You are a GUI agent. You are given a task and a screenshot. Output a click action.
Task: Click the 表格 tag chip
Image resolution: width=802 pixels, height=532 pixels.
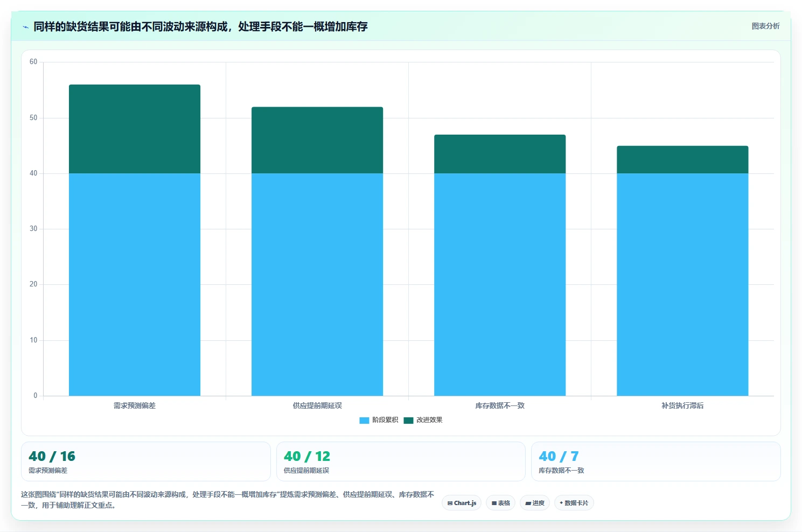click(500, 503)
